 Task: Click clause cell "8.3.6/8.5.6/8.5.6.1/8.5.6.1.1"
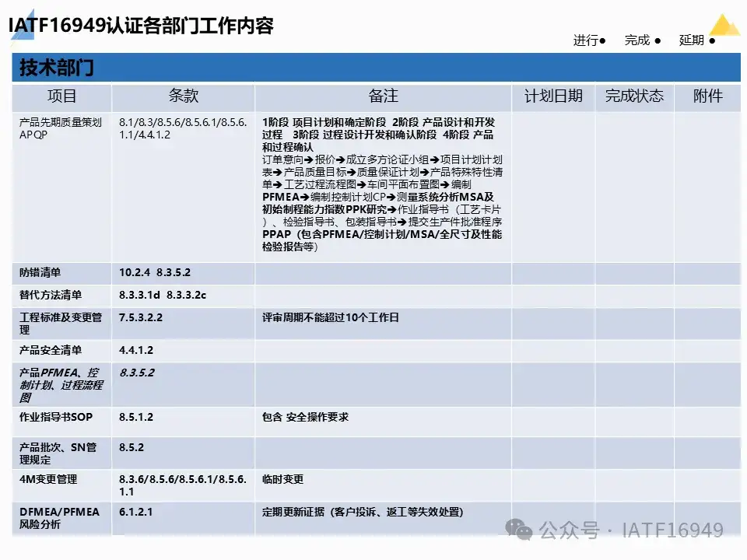[x=183, y=485]
